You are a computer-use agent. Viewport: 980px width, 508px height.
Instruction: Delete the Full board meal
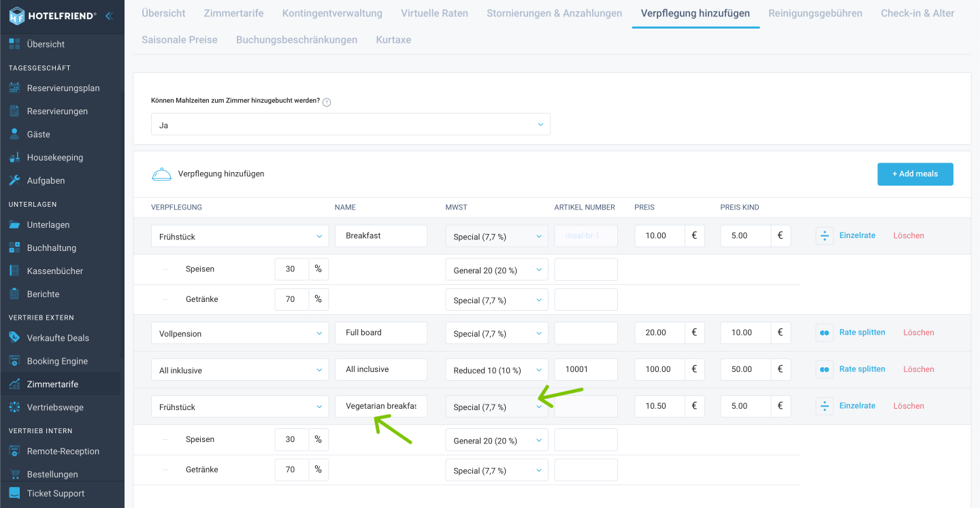pos(919,333)
